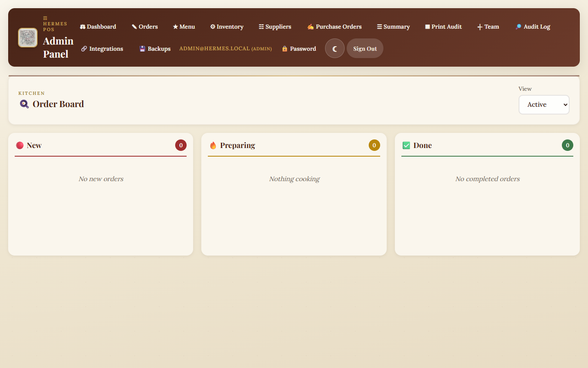Viewport: 588px width, 368px height.
Task: Click the writing hand icon for Purchase Orders
Action: pyautogui.click(x=310, y=27)
